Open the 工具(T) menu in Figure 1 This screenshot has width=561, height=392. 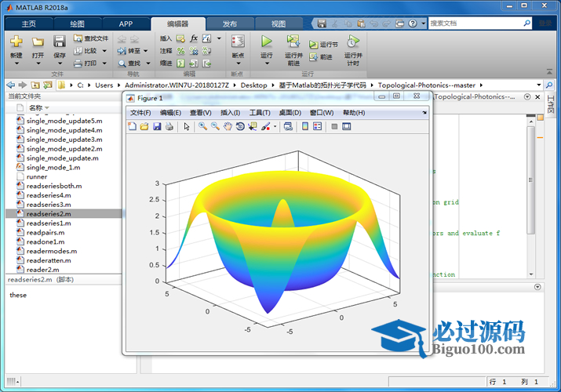pos(260,113)
